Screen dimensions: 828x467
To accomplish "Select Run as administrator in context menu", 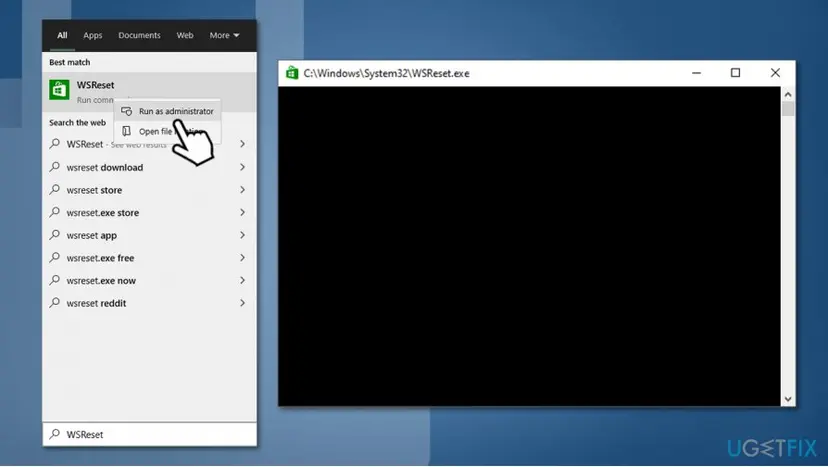I will tap(167, 111).
